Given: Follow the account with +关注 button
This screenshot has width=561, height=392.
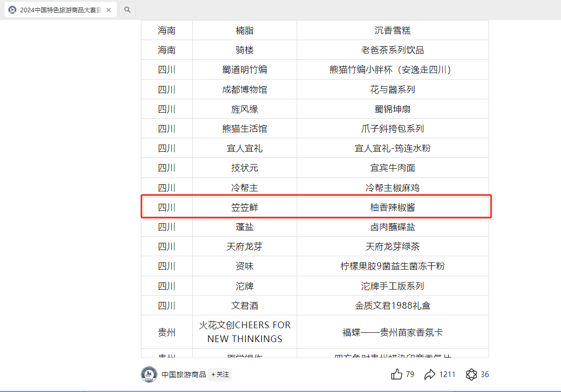Looking at the screenshot, I should [x=220, y=375].
